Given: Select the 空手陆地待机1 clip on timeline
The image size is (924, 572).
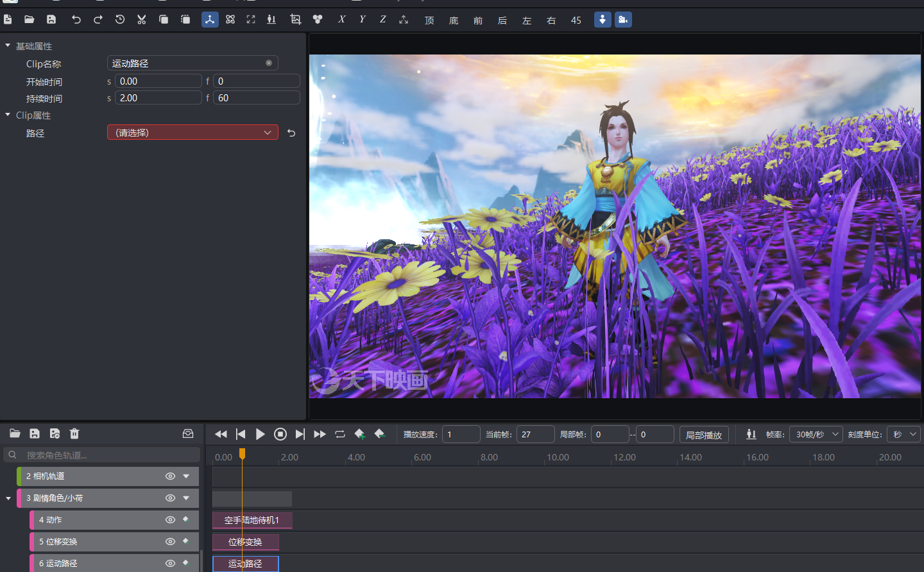Looking at the screenshot, I should (x=252, y=520).
